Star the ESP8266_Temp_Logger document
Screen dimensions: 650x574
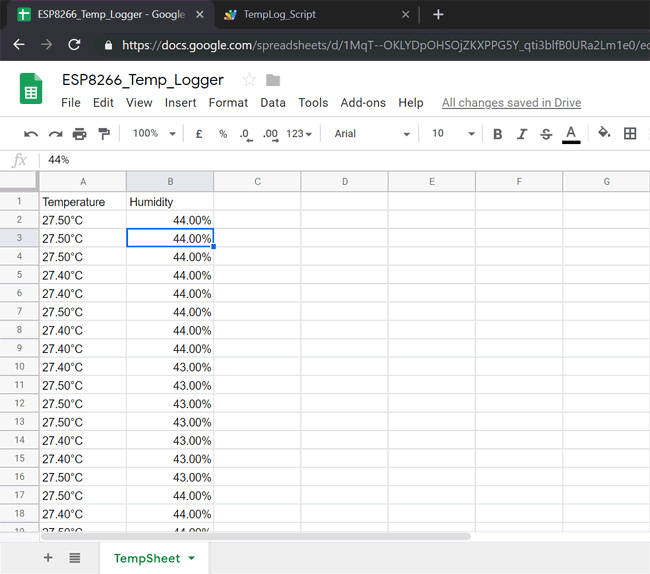click(x=249, y=79)
